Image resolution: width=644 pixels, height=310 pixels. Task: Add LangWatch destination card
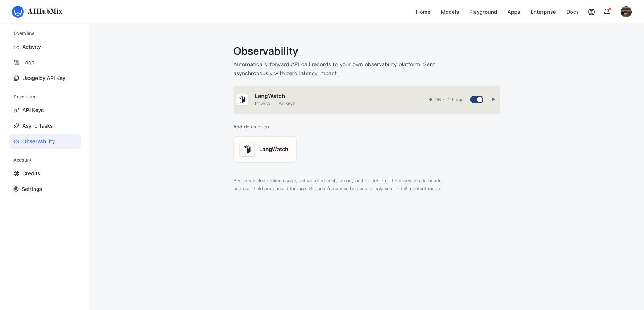(x=265, y=149)
